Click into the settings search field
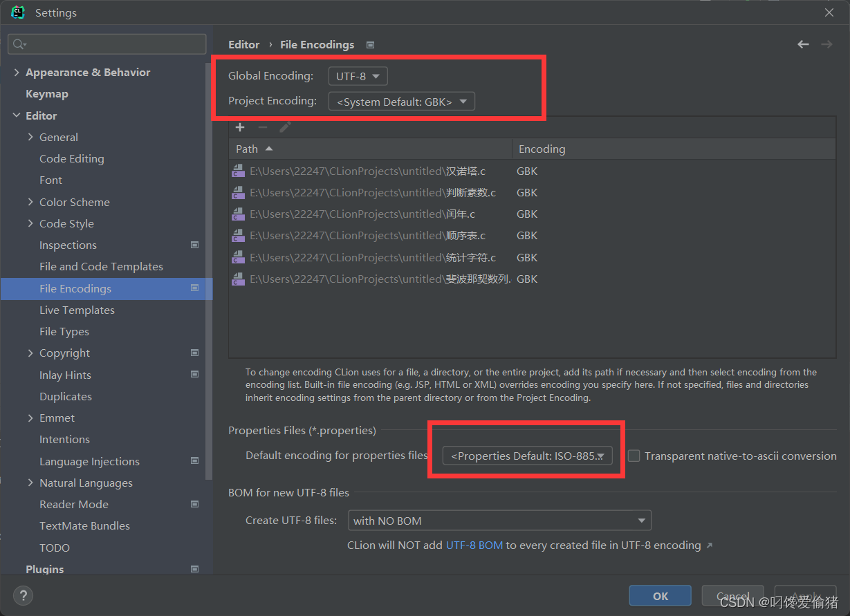This screenshot has width=850, height=616. (x=107, y=44)
